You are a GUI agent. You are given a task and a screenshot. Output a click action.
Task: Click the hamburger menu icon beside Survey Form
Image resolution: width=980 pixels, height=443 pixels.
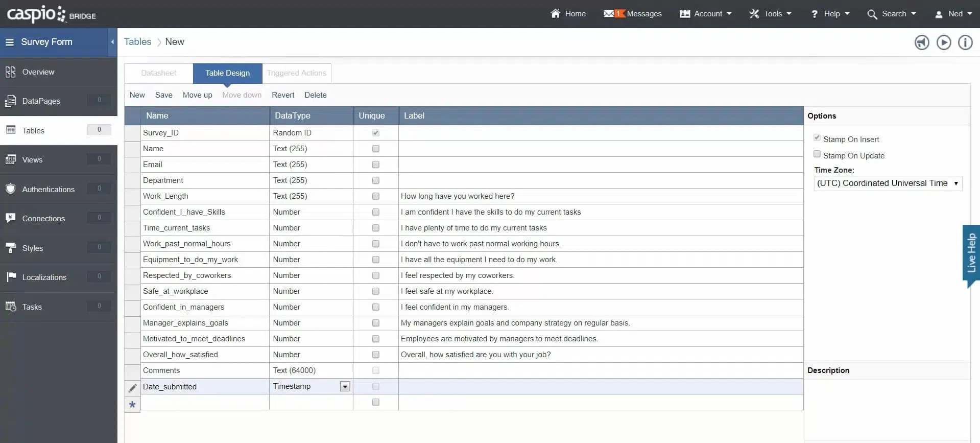click(10, 42)
